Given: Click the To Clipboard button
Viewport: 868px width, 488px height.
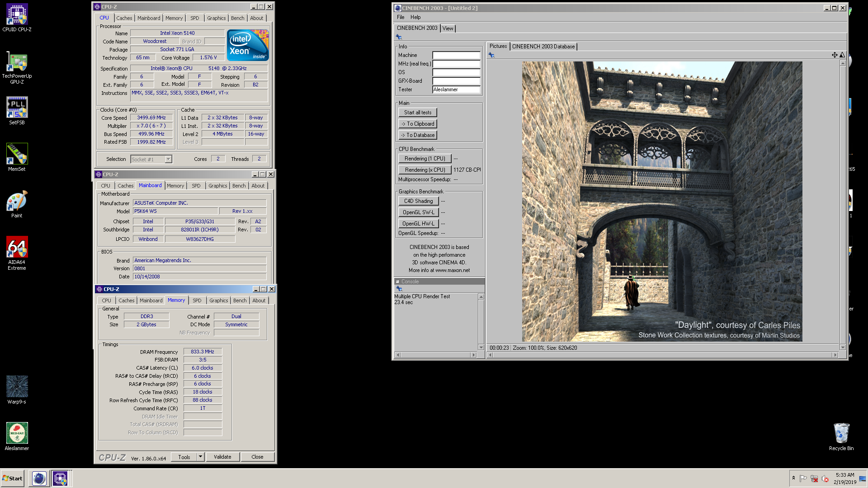Looking at the screenshot, I should coord(418,124).
